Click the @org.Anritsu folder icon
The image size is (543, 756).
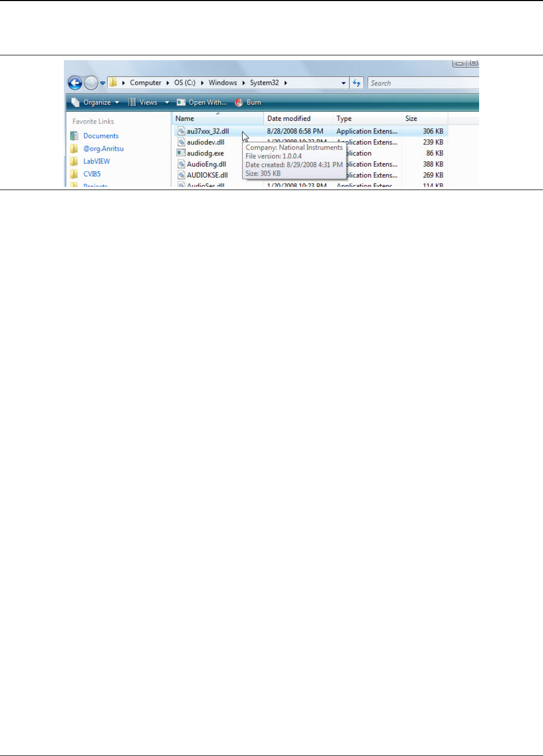[x=75, y=149]
